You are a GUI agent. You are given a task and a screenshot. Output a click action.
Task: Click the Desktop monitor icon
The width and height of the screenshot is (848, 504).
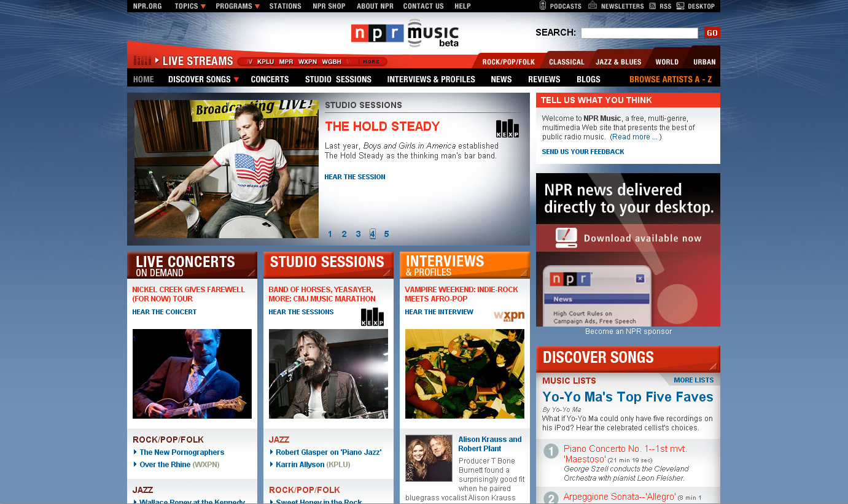tap(680, 6)
